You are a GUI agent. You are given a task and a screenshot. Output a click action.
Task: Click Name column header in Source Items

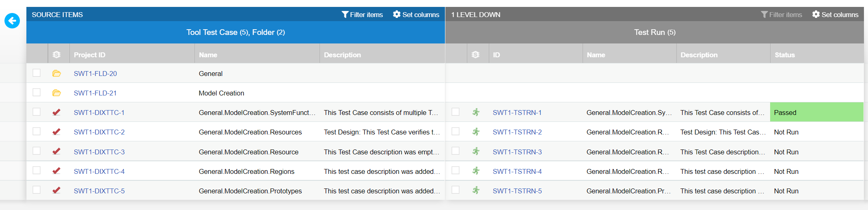257,54
